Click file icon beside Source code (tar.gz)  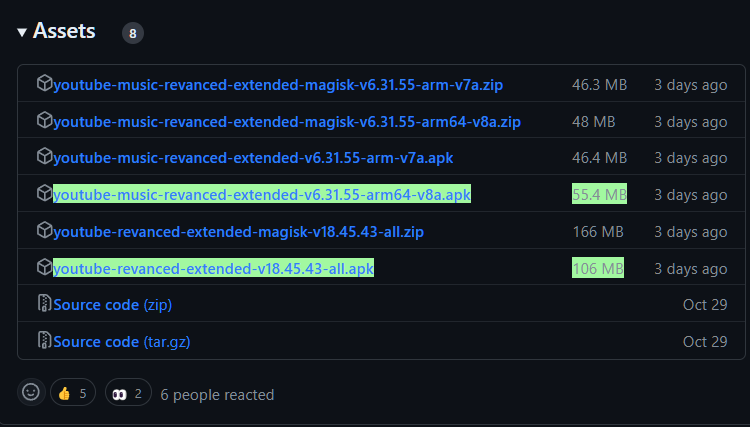[x=44, y=340]
